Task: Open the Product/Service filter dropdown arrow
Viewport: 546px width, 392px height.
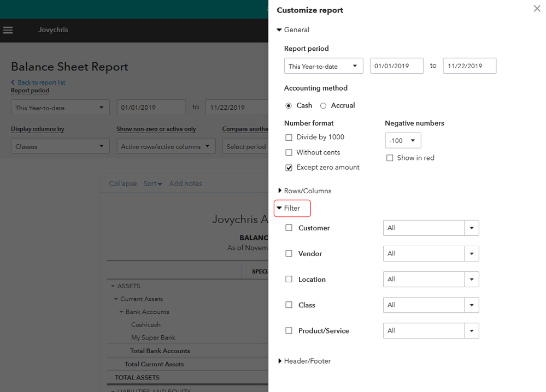Action: coord(472,331)
